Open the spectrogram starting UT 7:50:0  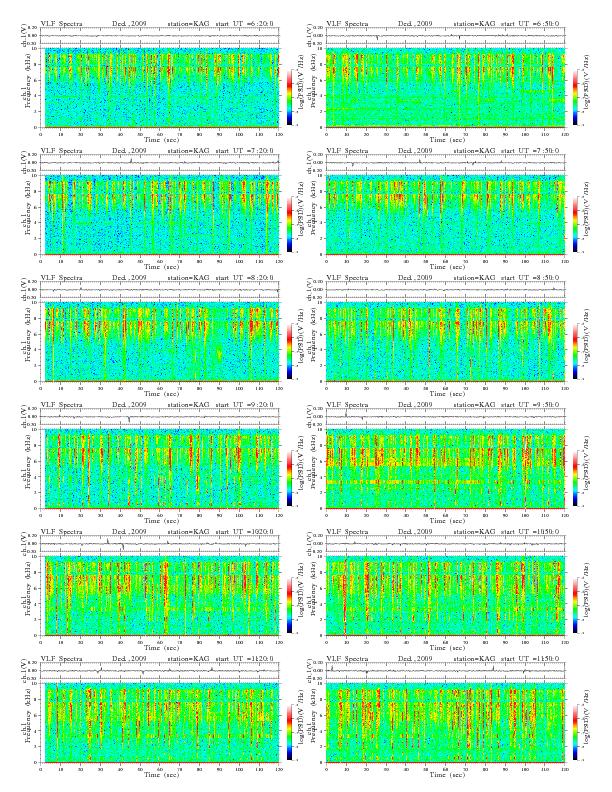click(445, 215)
